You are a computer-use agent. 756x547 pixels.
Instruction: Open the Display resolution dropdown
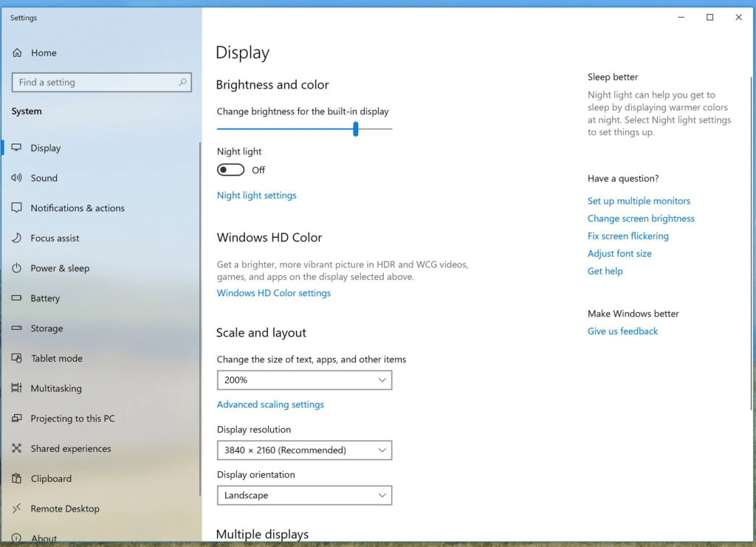click(304, 450)
